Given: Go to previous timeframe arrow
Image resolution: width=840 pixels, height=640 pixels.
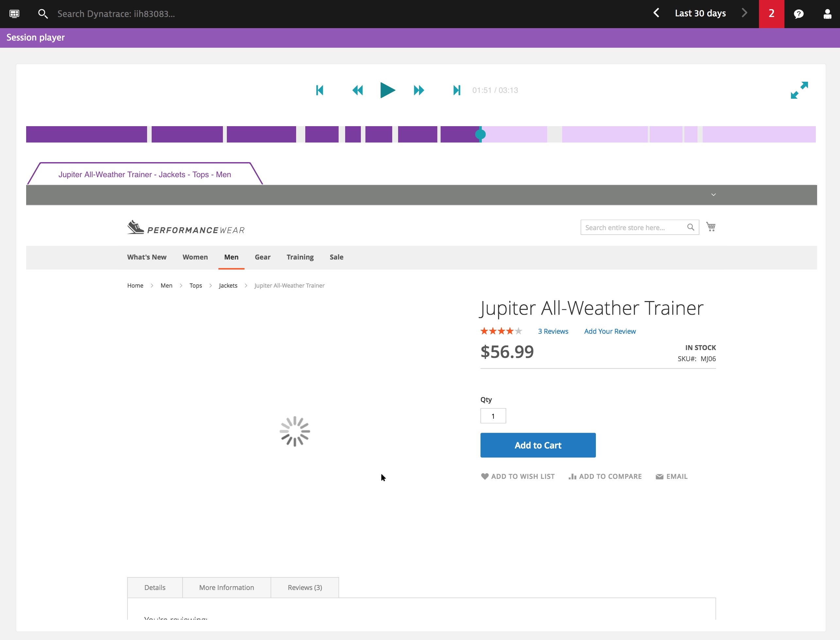Looking at the screenshot, I should tap(656, 13).
